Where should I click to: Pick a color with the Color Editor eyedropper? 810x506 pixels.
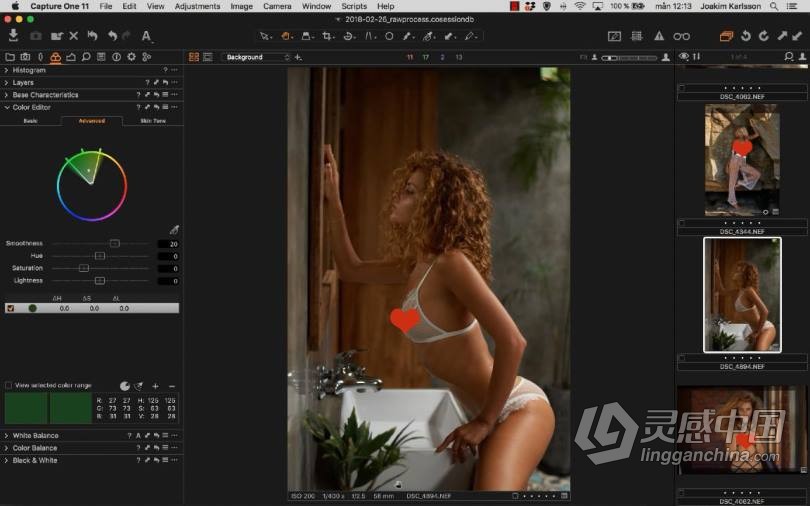(x=174, y=230)
